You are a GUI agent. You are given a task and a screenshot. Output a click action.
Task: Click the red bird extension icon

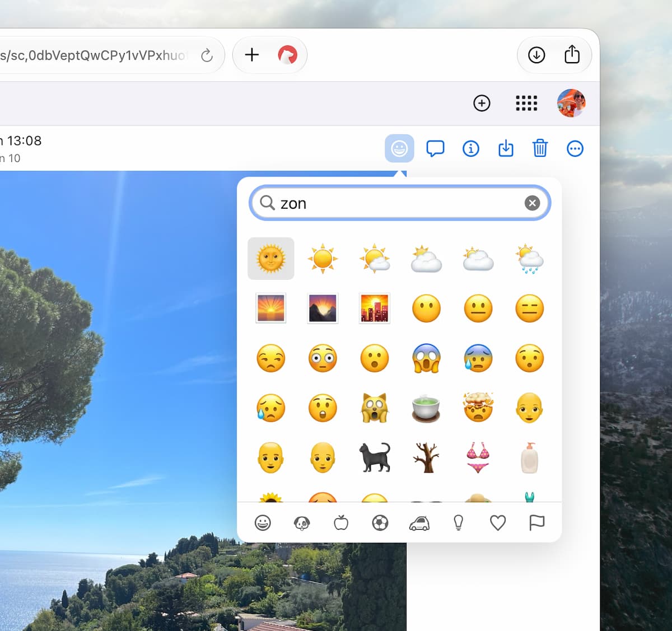(288, 55)
